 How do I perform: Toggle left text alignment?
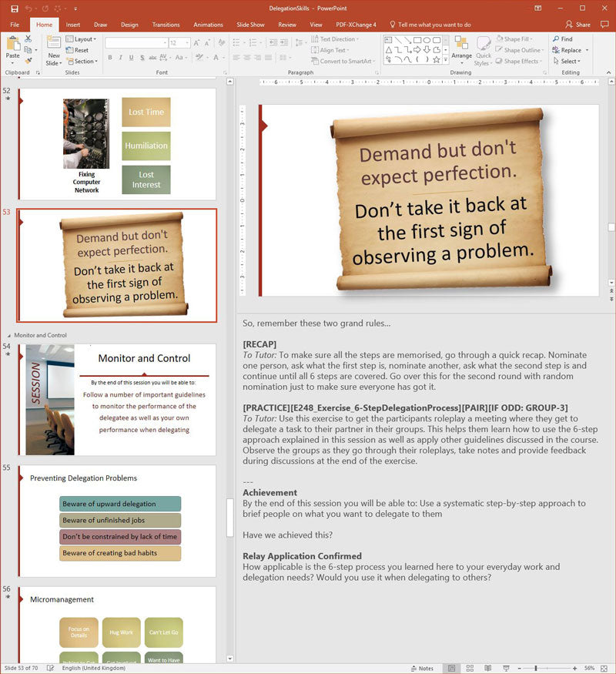click(236, 57)
